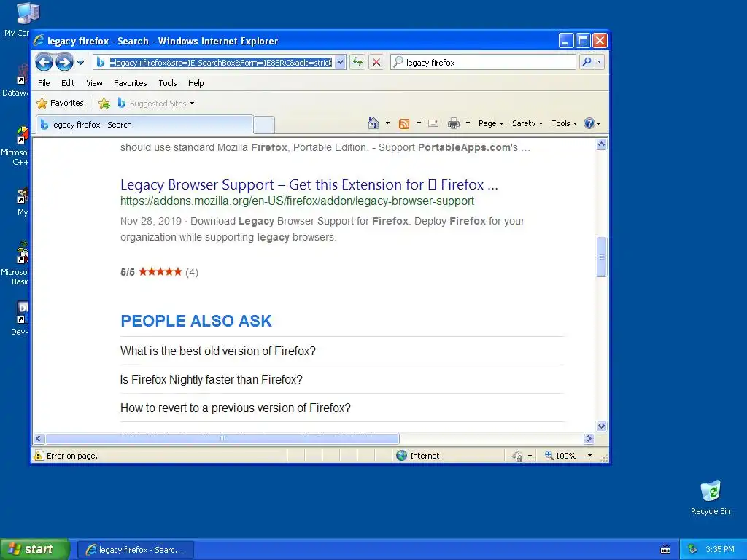Open recent pages dropdown beside Forward button
This screenshot has width=747, height=560.
[x=80, y=63]
